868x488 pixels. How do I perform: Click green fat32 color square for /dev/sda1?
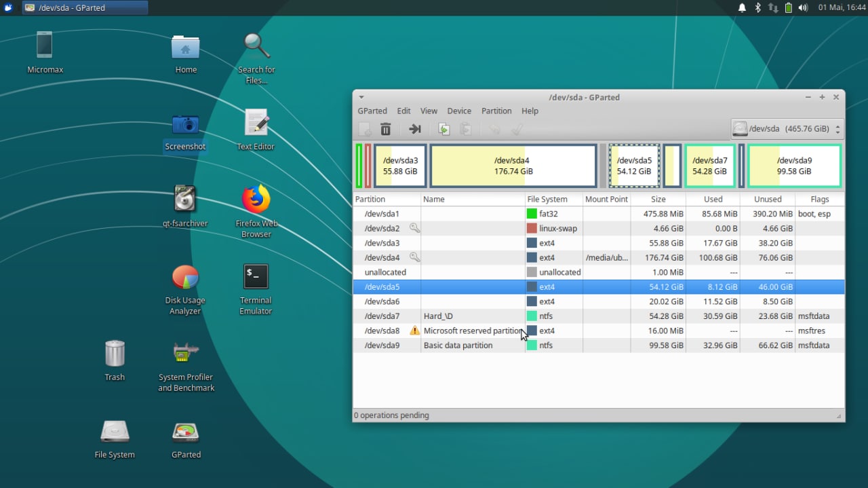tap(532, 214)
